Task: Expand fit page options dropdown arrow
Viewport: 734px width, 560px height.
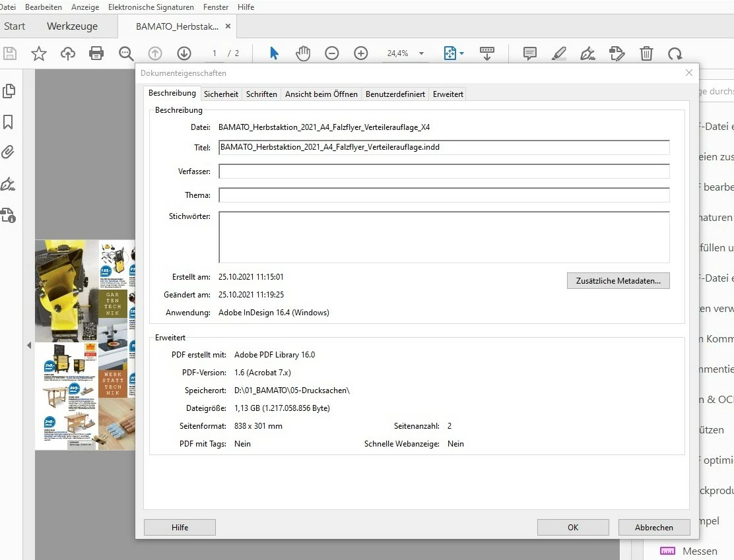Action: [462, 53]
